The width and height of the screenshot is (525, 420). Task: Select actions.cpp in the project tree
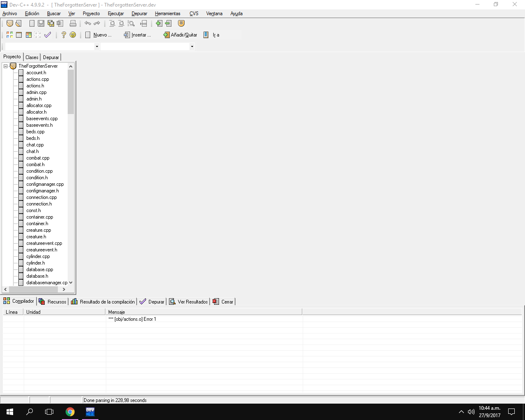[38, 79]
